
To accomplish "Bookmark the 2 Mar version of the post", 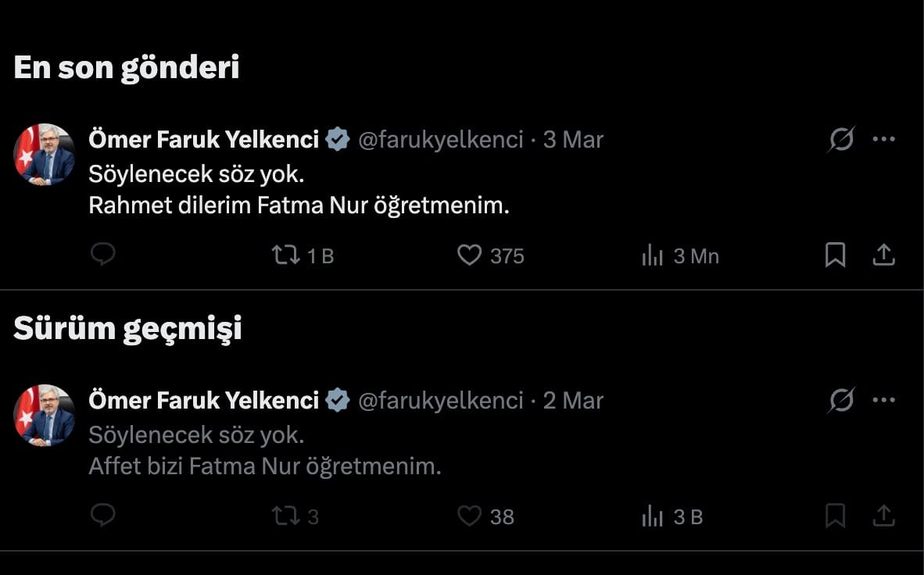I will coord(836,516).
